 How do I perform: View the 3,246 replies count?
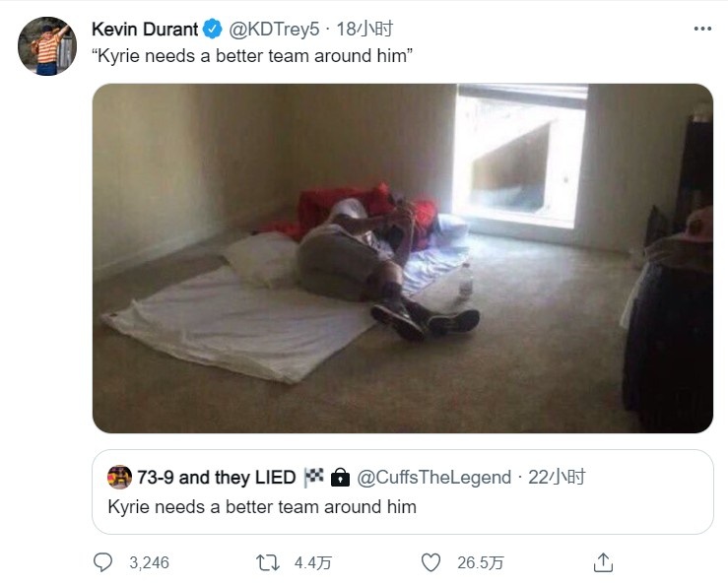click(x=149, y=562)
